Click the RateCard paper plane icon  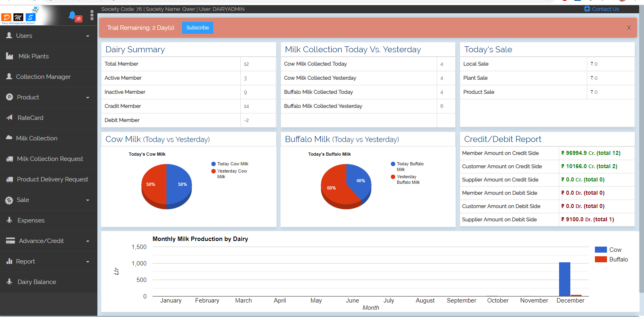(x=10, y=117)
